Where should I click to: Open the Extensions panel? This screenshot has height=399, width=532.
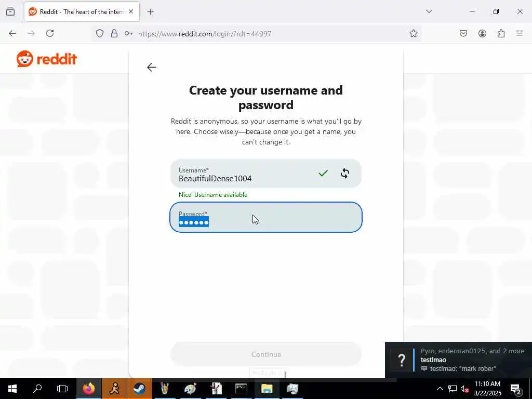point(501,33)
